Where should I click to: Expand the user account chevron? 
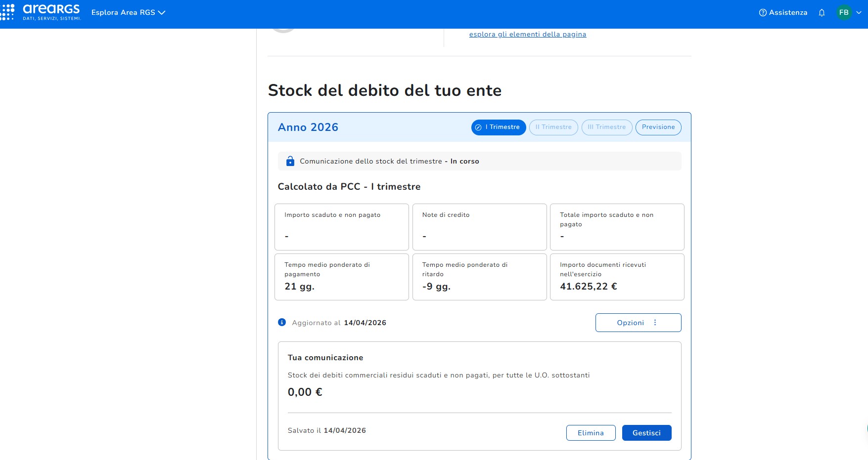[859, 13]
